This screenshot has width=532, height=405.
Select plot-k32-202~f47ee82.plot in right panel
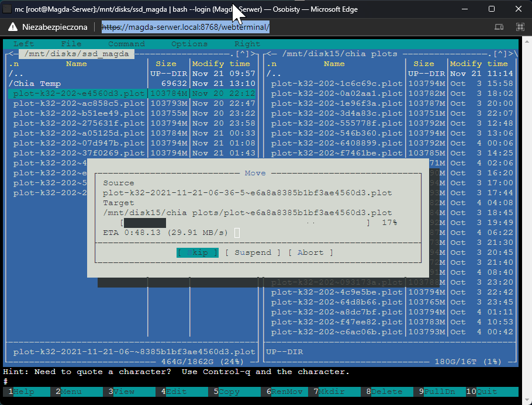coord(389,322)
